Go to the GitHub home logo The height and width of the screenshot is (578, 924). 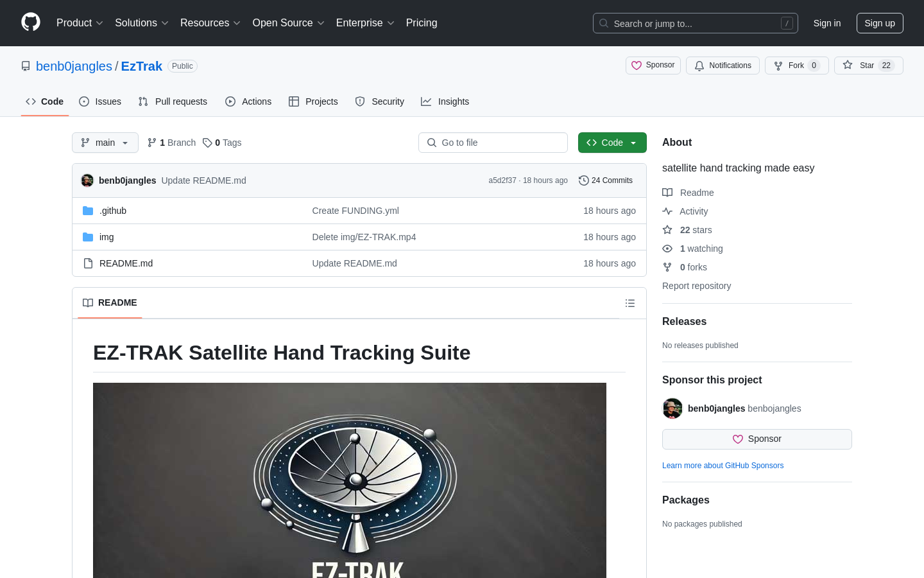point(31,22)
